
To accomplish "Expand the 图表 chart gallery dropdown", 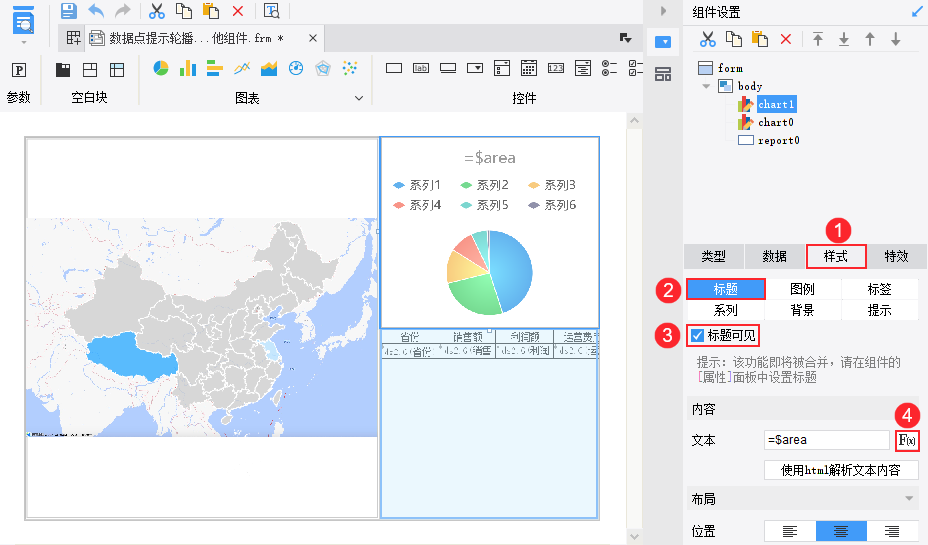I will coord(359,98).
